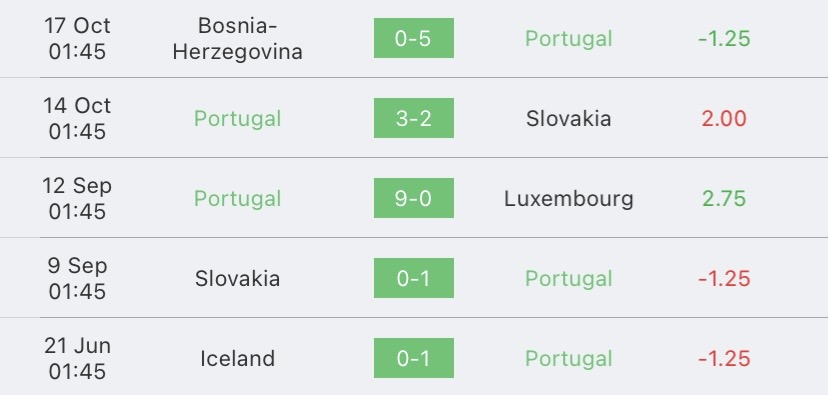Select Slovakia as home team on 9 Sep
The width and height of the screenshot is (828, 395).
pos(238,278)
